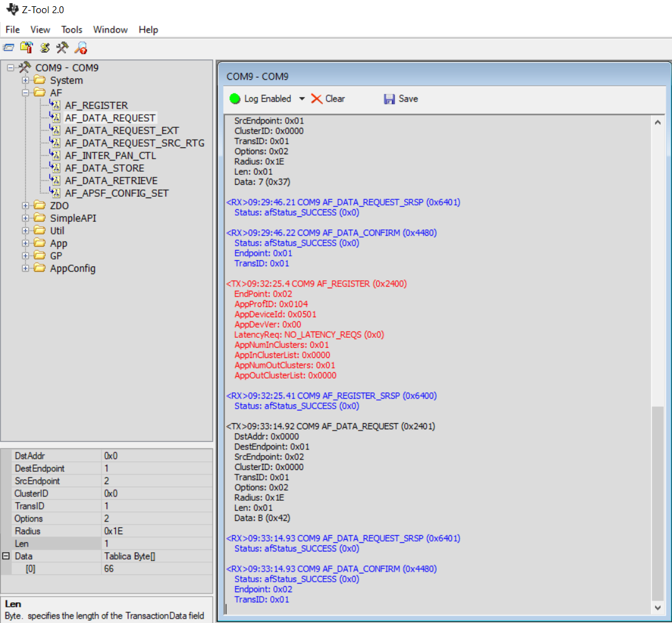Open the Window menu
This screenshot has width=672, height=623.
110,29
